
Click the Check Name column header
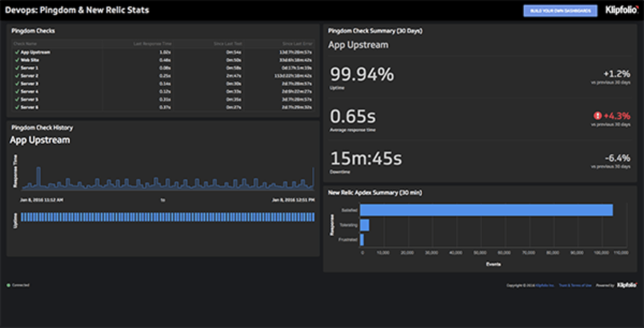pyautogui.click(x=25, y=44)
